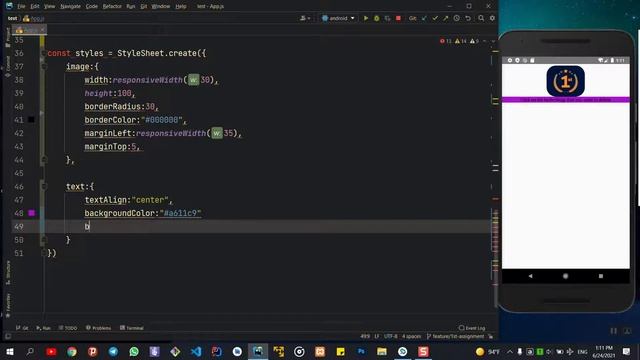
Task: Open Search Everywhere magnifier in the toolbar
Action: coord(481,18)
